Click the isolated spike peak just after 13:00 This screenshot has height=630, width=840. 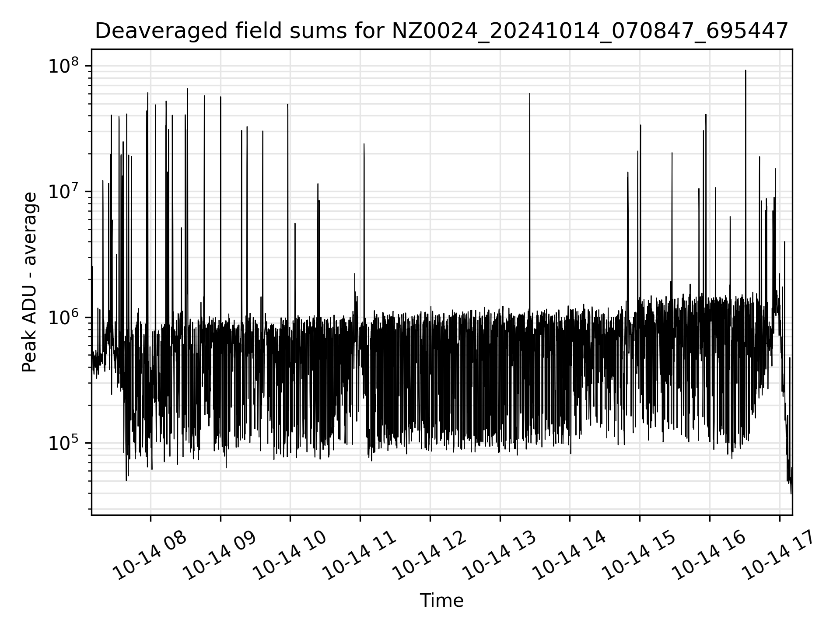[529, 94]
